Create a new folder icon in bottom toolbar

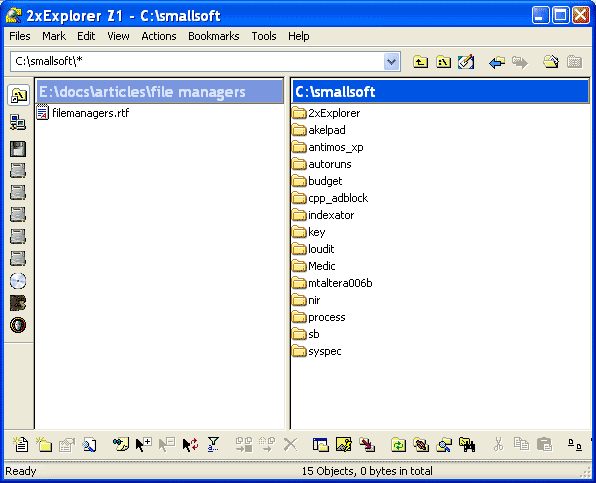tap(44, 444)
